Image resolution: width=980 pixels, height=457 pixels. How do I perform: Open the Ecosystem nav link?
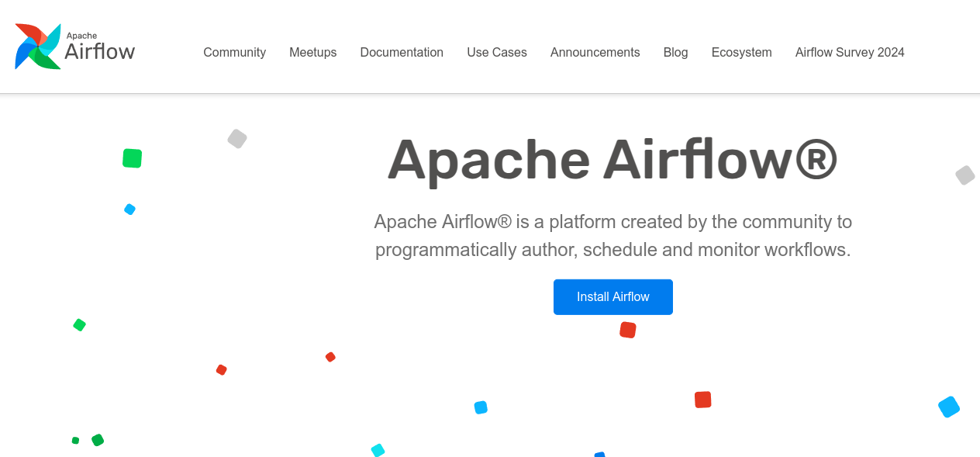pos(742,53)
